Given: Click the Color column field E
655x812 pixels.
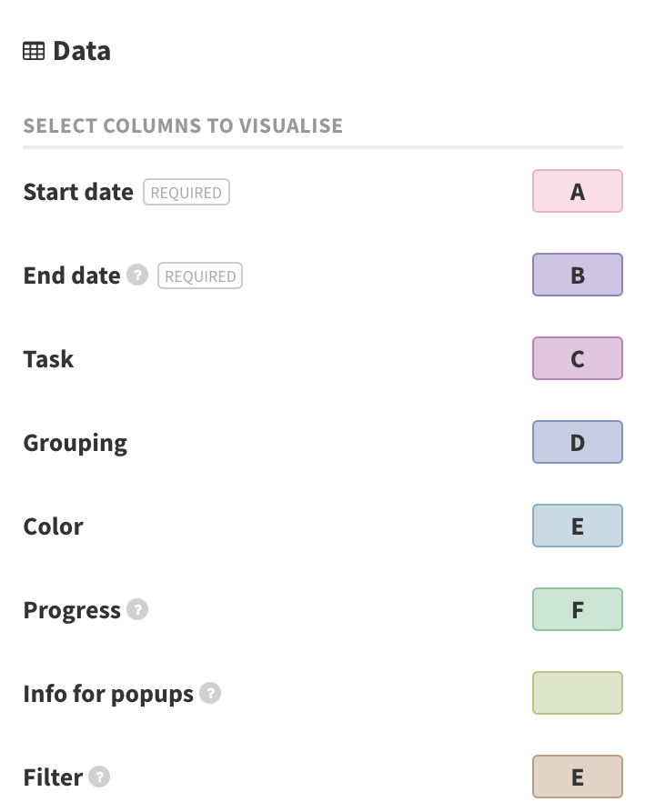Looking at the screenshot, I should click(x=578, y=526).
